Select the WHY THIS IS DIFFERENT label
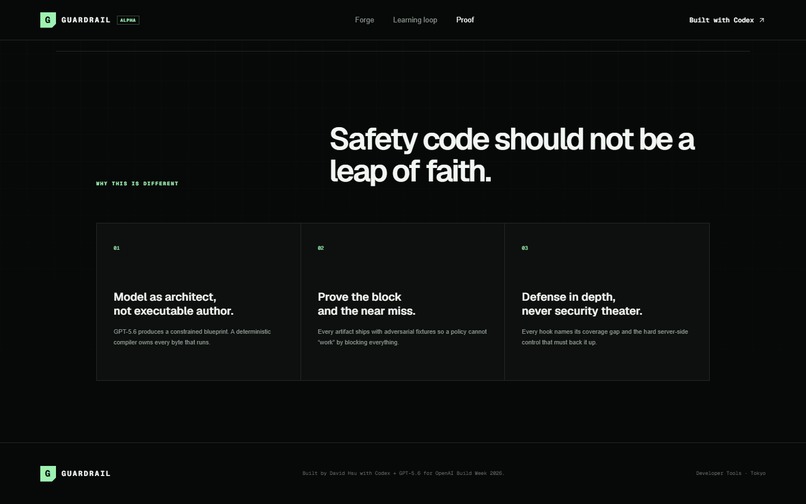This screenshot has height=504, width=806. [x=137, y=184]
